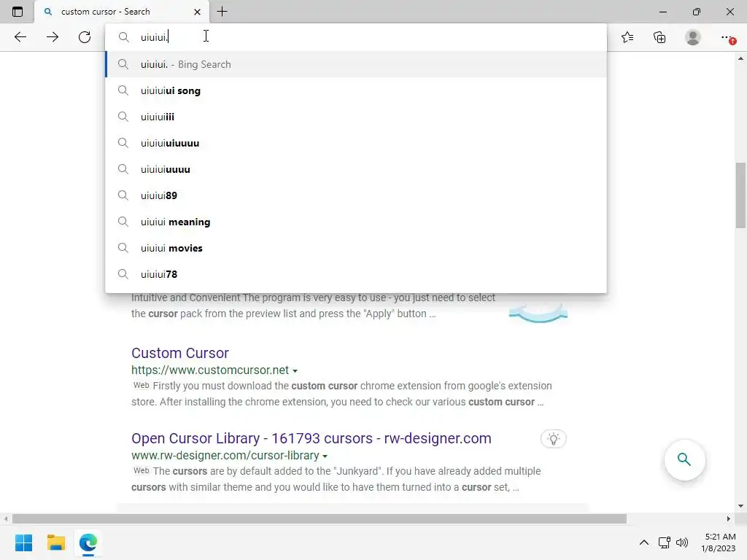Screen dimensions: 747x560
Task: Pick the 'uiuiui89' suggestion
Action: [x=356, y=195]
